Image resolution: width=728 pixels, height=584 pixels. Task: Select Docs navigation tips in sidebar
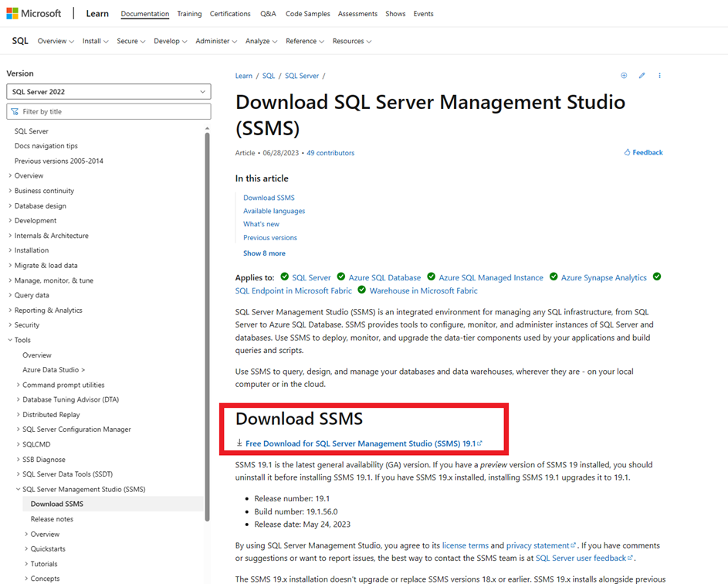tap(46, 146)
